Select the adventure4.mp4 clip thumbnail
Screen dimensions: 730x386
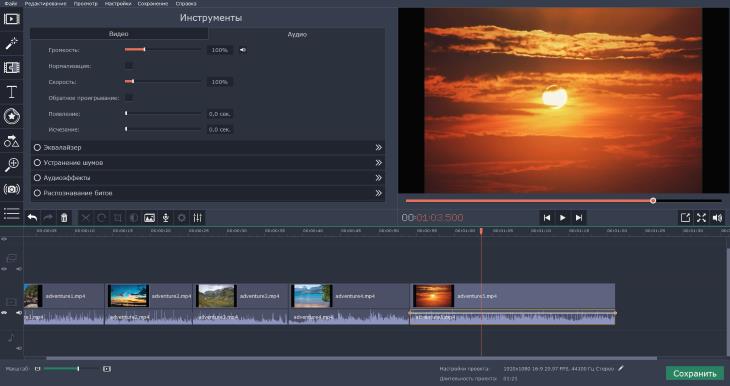[x=311, y=296]
